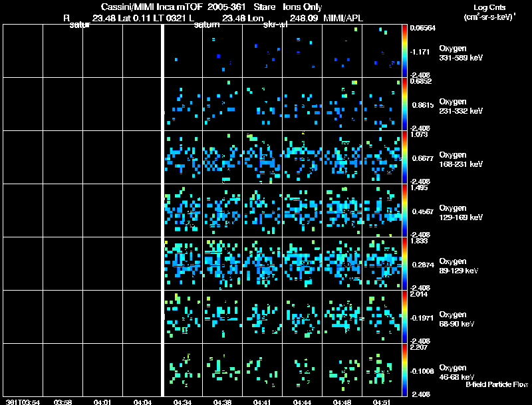Click the Oxygen 231-332 keV label
Viewport: 532px width, 405px height.
point(461,106)
